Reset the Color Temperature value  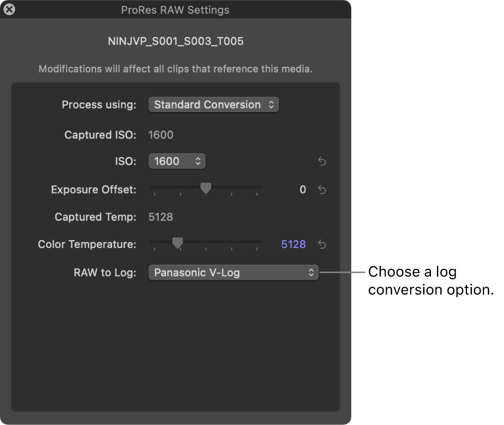click(322, 244)
